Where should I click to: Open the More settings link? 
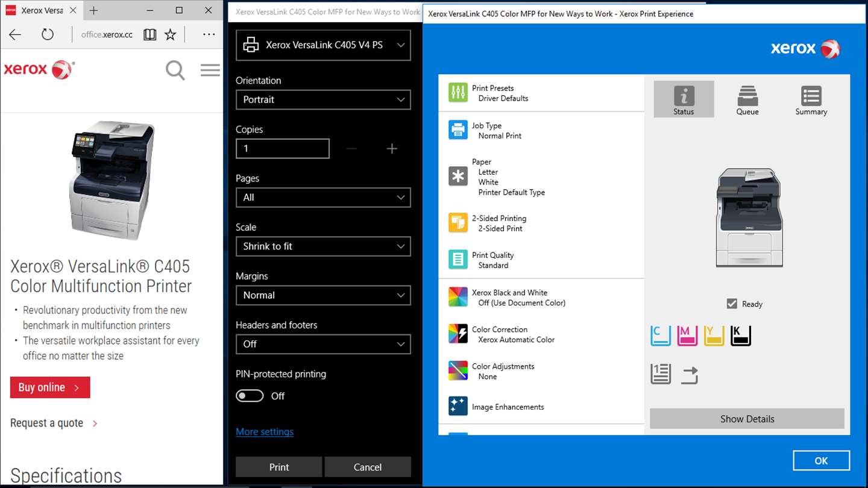pos(265,431)
